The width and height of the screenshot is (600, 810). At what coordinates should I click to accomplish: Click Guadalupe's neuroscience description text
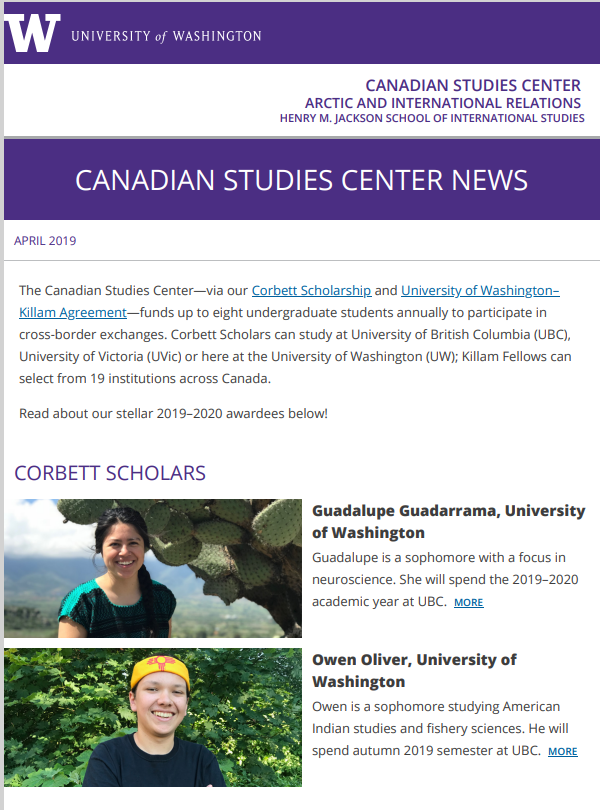click(445, 580)
